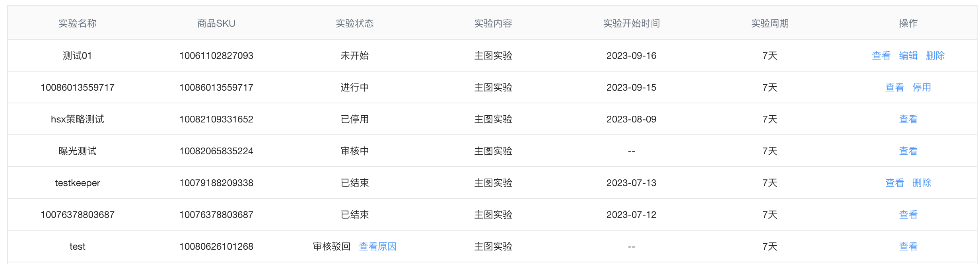
Task: Delete the 测试01 experiment via 删除
Action: (x=935, y=56)
